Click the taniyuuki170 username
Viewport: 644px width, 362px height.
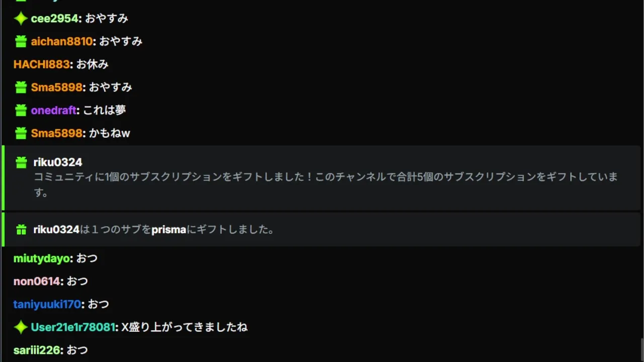click(47, 304)
